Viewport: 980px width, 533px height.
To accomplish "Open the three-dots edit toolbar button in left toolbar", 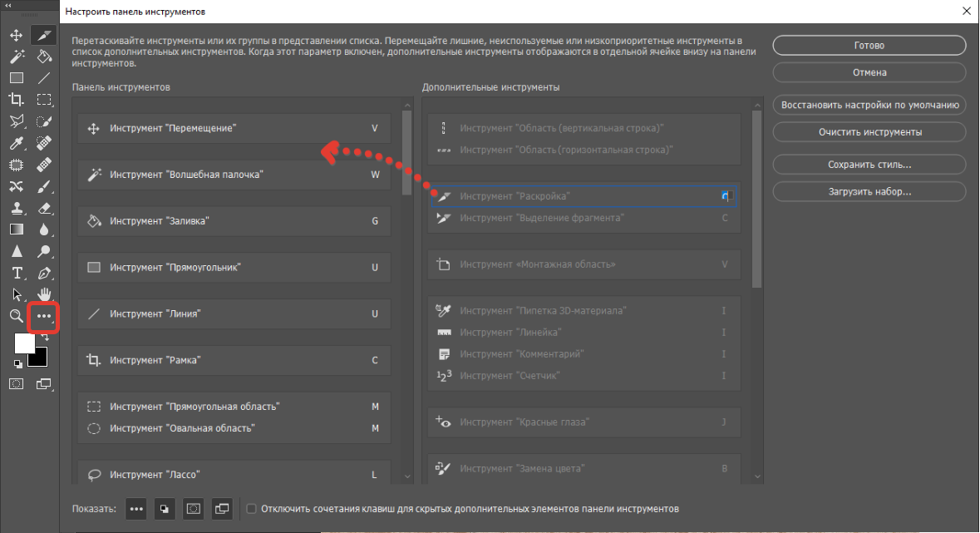I will (44, 317).
